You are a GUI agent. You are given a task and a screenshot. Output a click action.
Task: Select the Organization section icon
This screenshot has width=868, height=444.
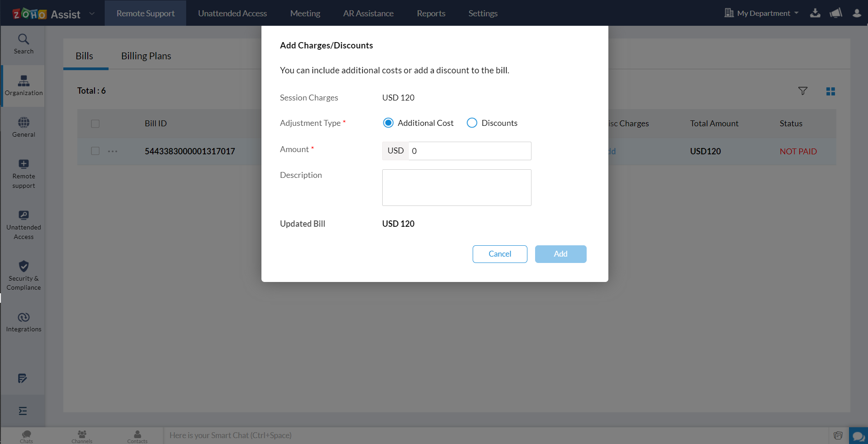tap(23, 86)
